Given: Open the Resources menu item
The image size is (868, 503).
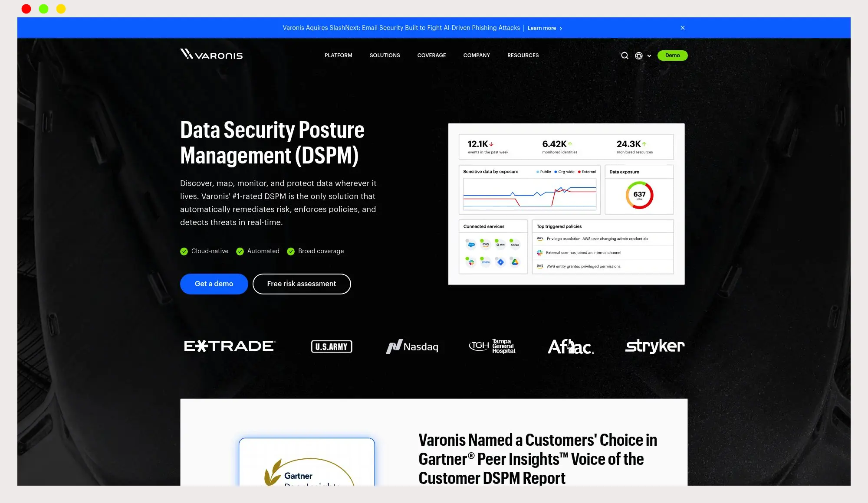Looking at the screenshot, I should pos(523,56).
